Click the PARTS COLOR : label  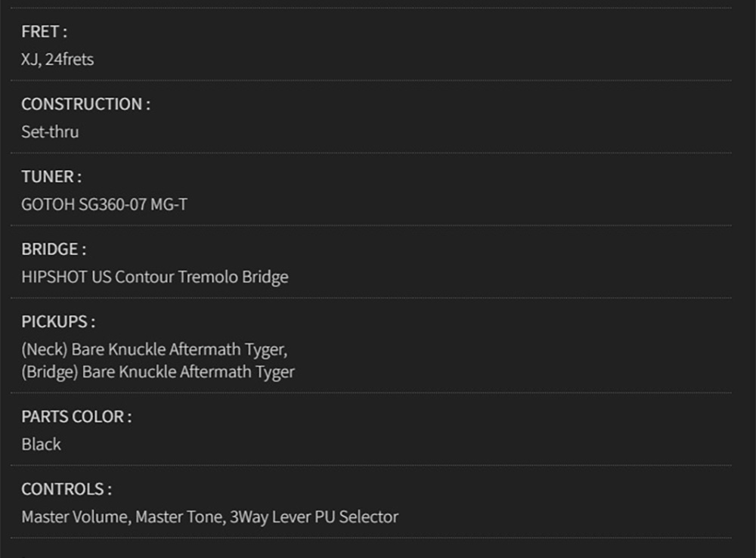pyautogui.click(x=76, y=417)
